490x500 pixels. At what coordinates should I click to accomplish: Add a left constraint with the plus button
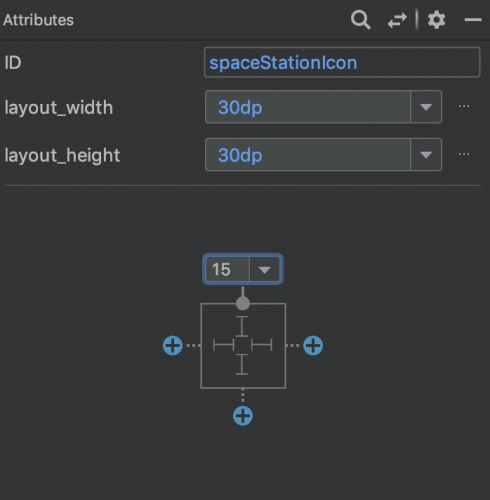coord(173,345)
